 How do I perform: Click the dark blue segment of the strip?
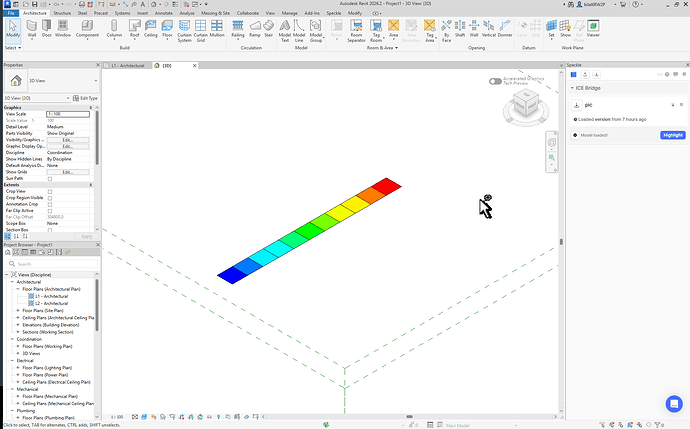pos(232,275)
